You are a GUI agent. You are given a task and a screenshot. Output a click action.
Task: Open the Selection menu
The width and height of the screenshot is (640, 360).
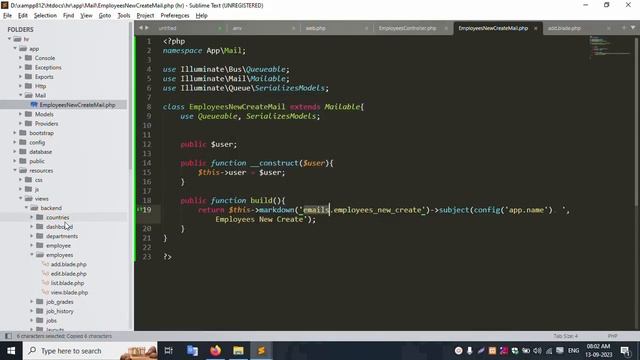45,16
